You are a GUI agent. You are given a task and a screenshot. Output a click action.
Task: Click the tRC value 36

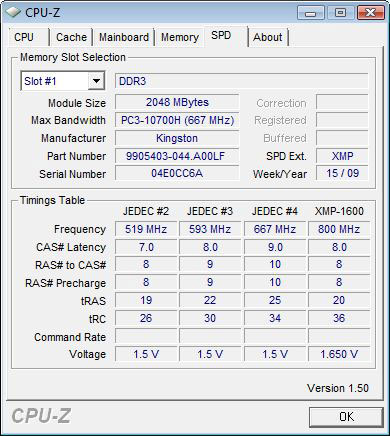339,318
